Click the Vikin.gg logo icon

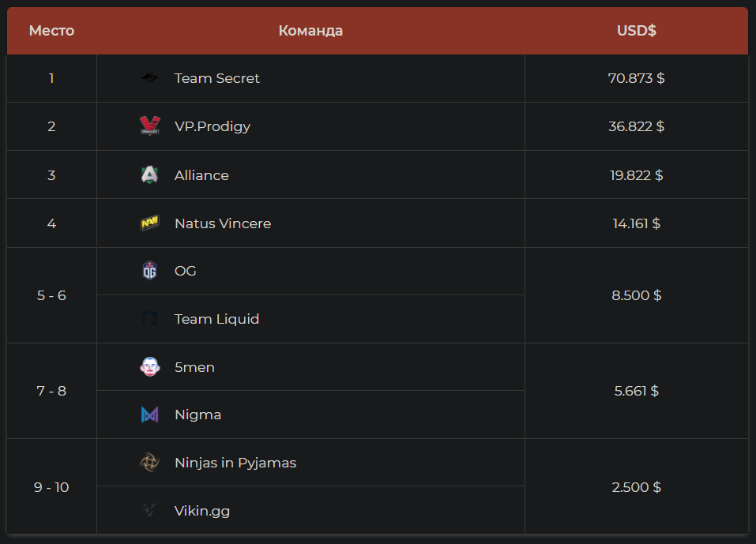[149, 511]
